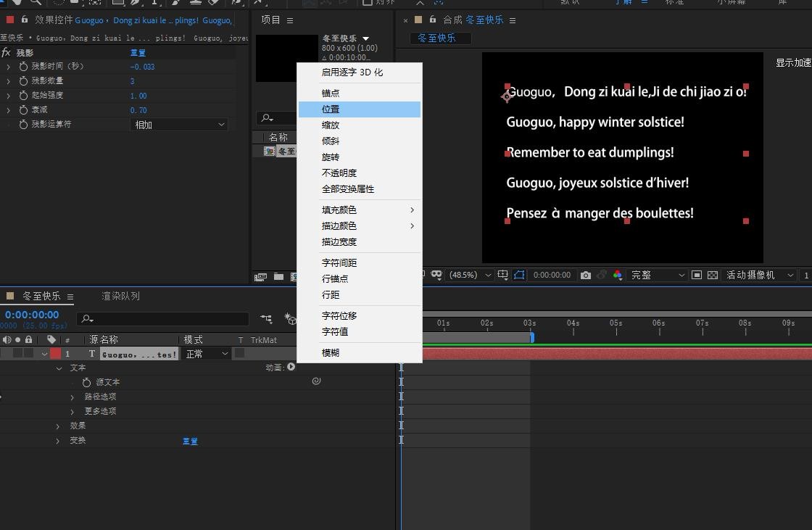Expand the 衰减 property
The width and height of the screenshot is (812, 530).
pos(8,109)
